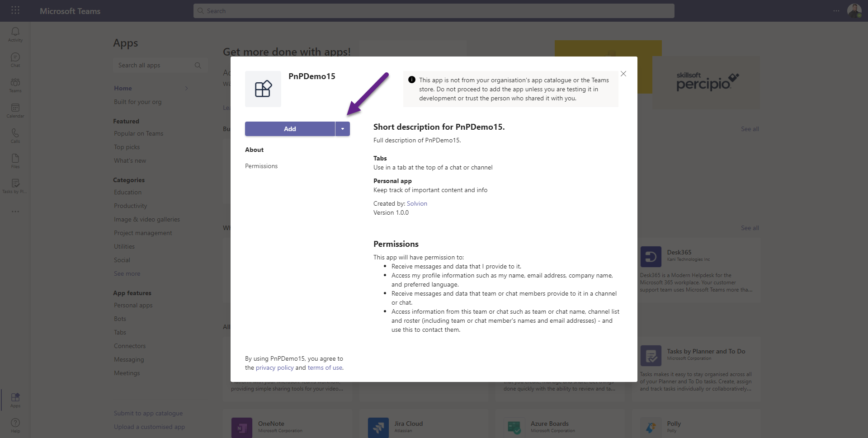The image size is (868, 438).
Task: Select the Apps icon in sidebar
Action: [x=15, y=400]
